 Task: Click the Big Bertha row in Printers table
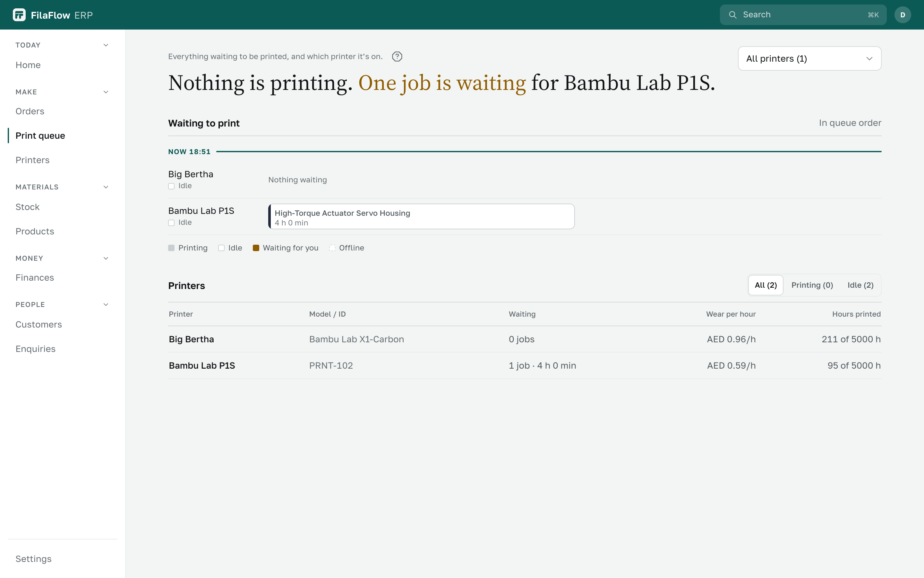point(525,339)
